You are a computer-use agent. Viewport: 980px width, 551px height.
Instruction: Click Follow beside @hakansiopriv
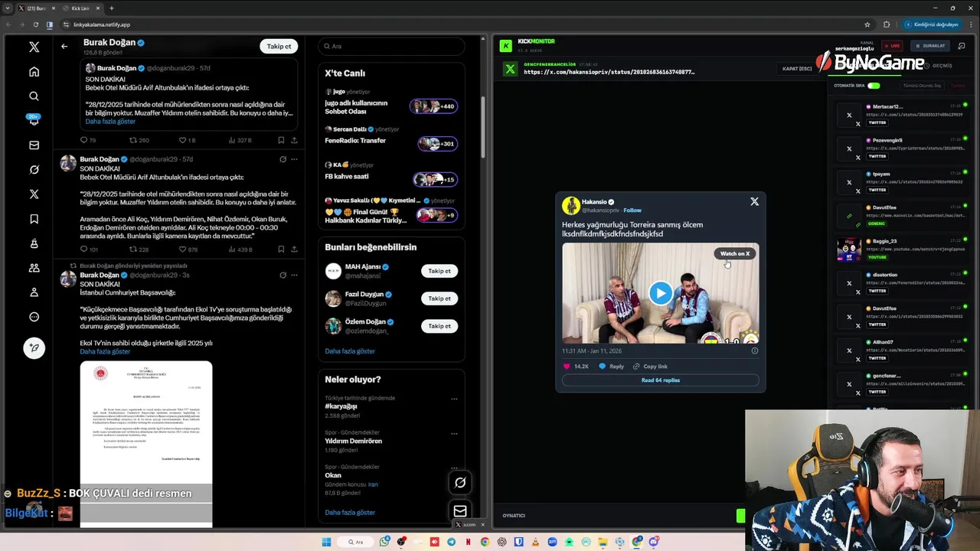632,210
